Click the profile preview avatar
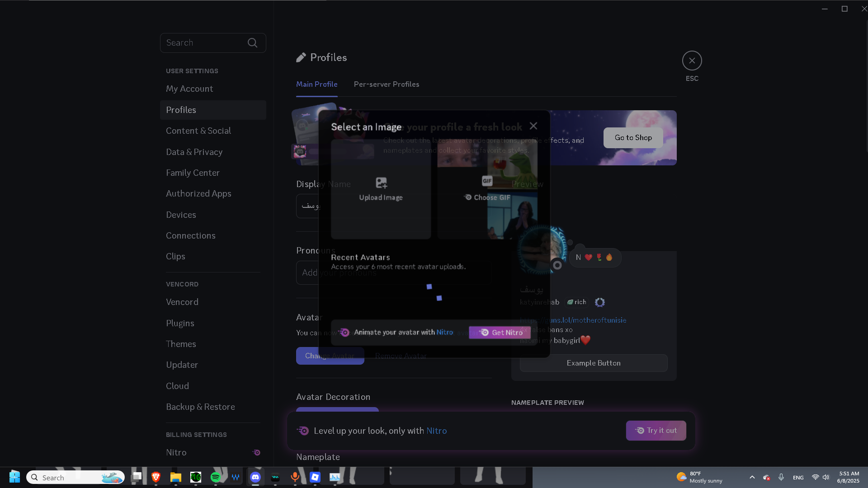Screen dimensions: 868x488 (542, 250)
